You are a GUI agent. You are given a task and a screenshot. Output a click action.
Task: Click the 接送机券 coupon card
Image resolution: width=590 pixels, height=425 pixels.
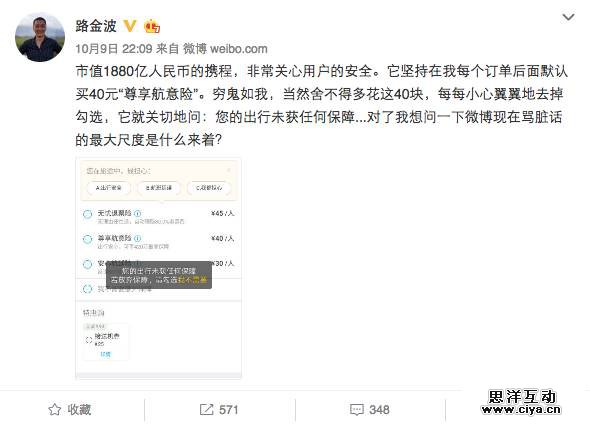tap(106, 341)
